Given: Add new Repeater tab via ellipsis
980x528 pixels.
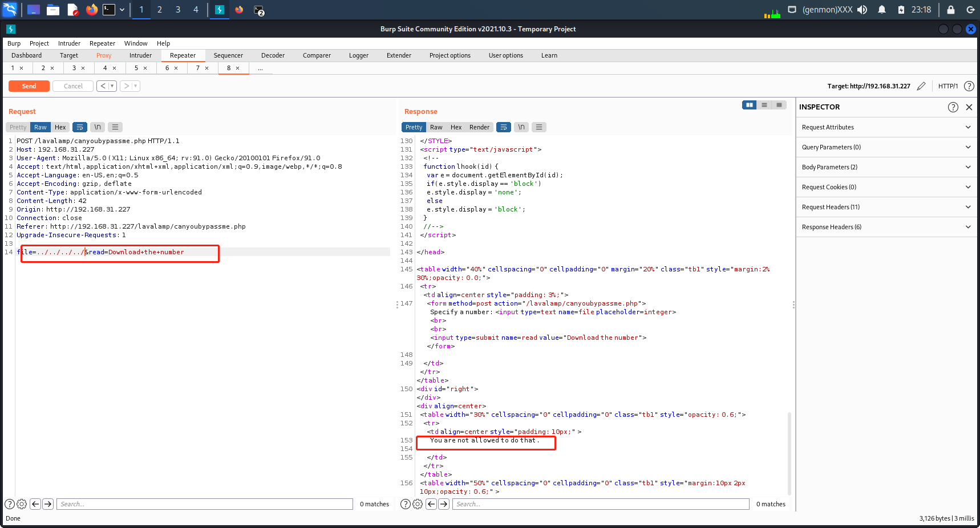Looking at the screenshot, I should (260, 68).
